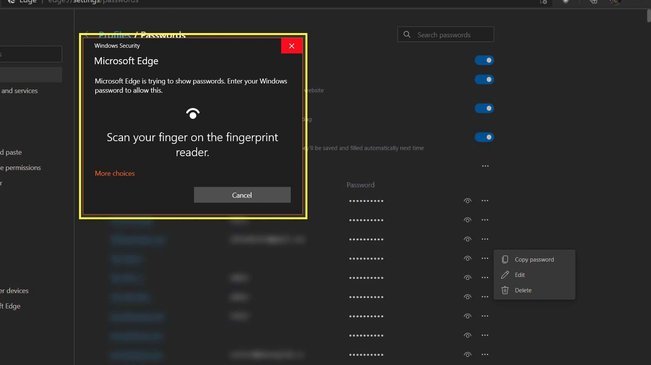Reveal the fourth saved password with eye icon

point(467,258)
